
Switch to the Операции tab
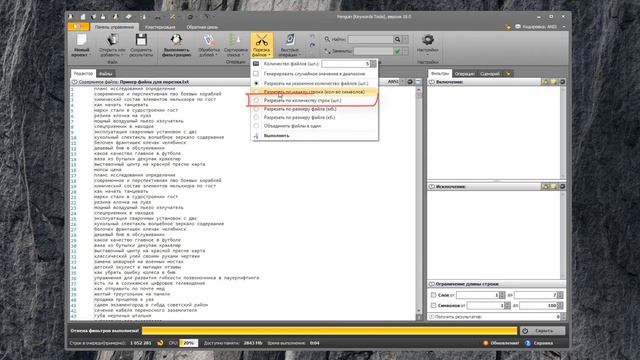pyautogui.click(x=464, y=74)
